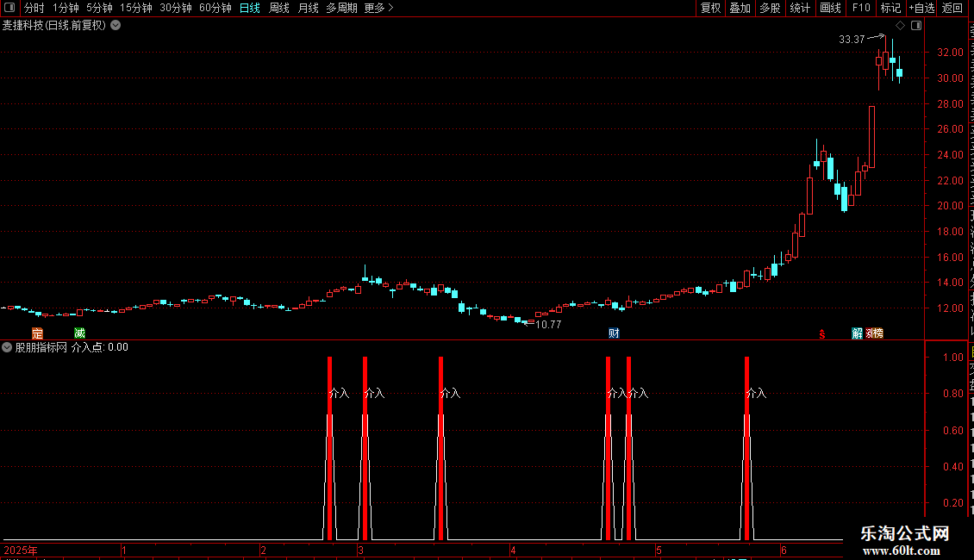Image resolution: width=974 pixels, height=560 pixels.
Task: Click the first 介入 signal bar in the indicator
Action: (x=330, y=448)
